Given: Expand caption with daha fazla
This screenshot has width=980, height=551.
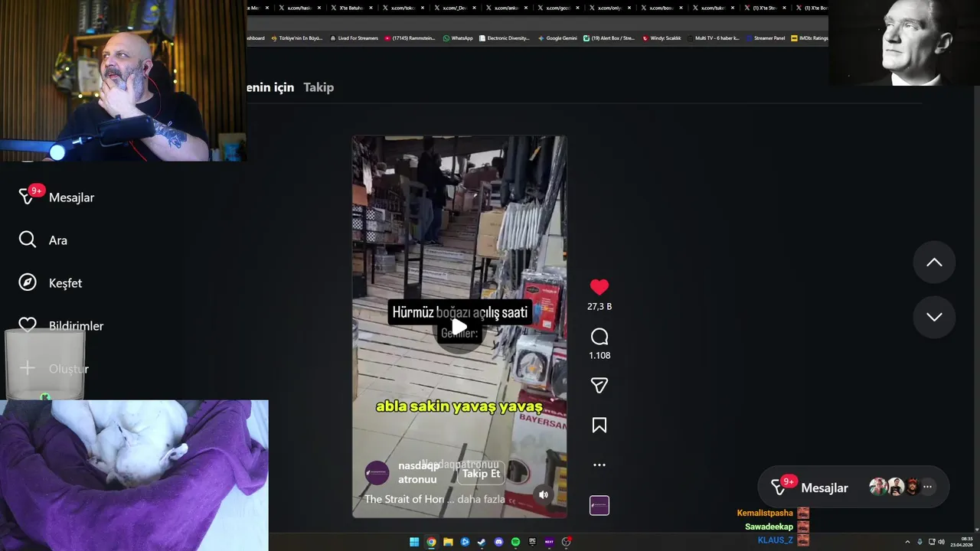Looking at the screenshot, I should point(481,499).
